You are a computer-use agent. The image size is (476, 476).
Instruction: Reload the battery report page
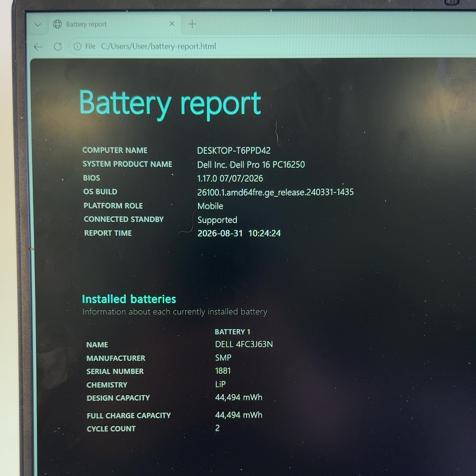point(58,47)
